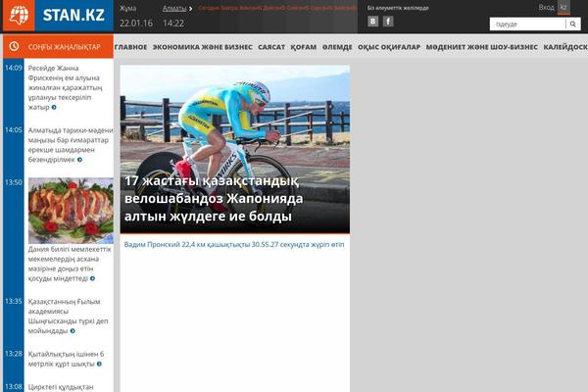
Task: Switch language with the kz toggle
Action: point(563,8)
